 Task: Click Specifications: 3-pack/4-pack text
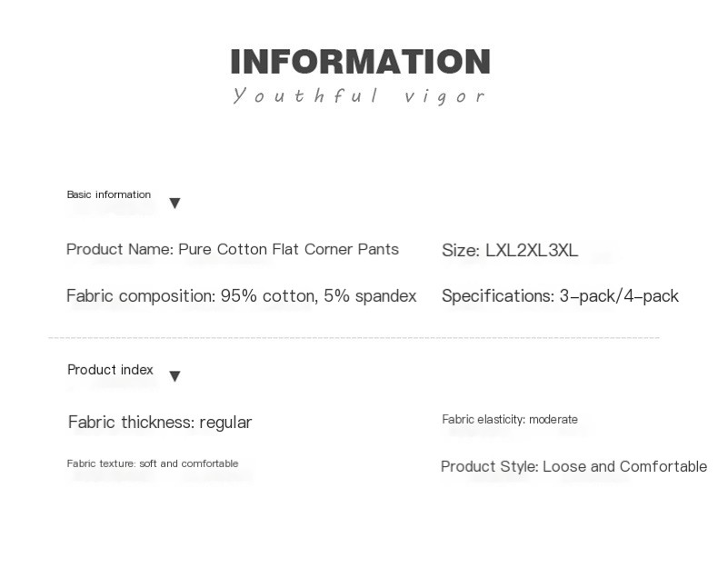tap(560, 296)
